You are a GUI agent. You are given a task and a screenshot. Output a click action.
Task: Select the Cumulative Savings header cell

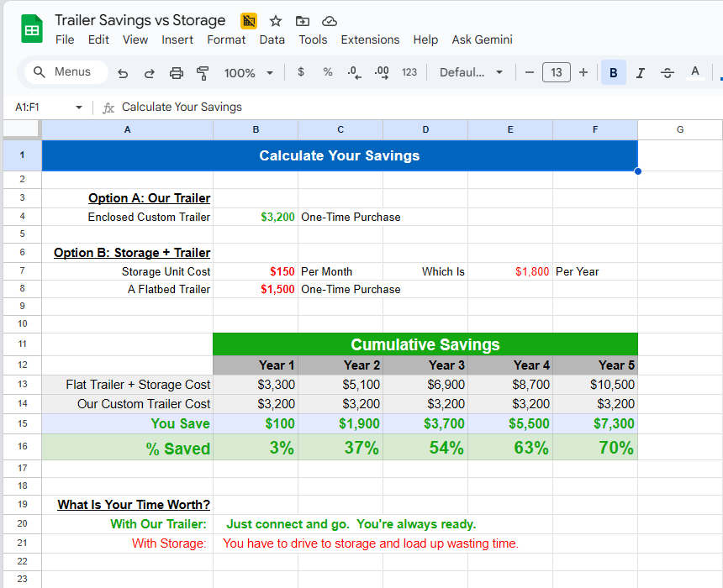tap(425, 344)
